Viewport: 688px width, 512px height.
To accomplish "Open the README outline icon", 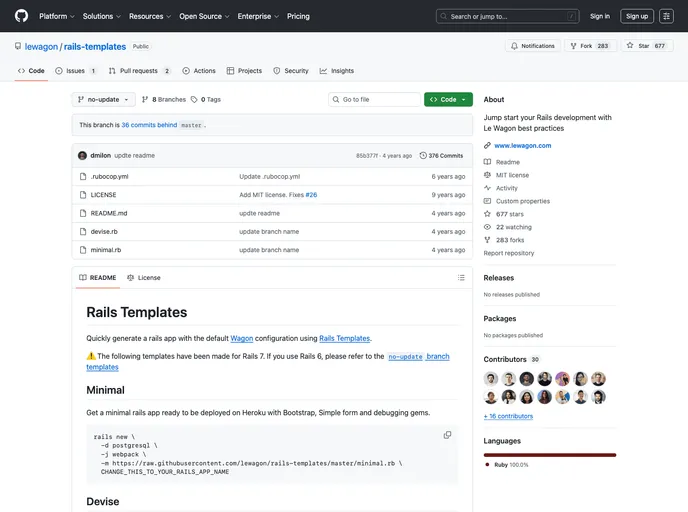I will [461, 278].
